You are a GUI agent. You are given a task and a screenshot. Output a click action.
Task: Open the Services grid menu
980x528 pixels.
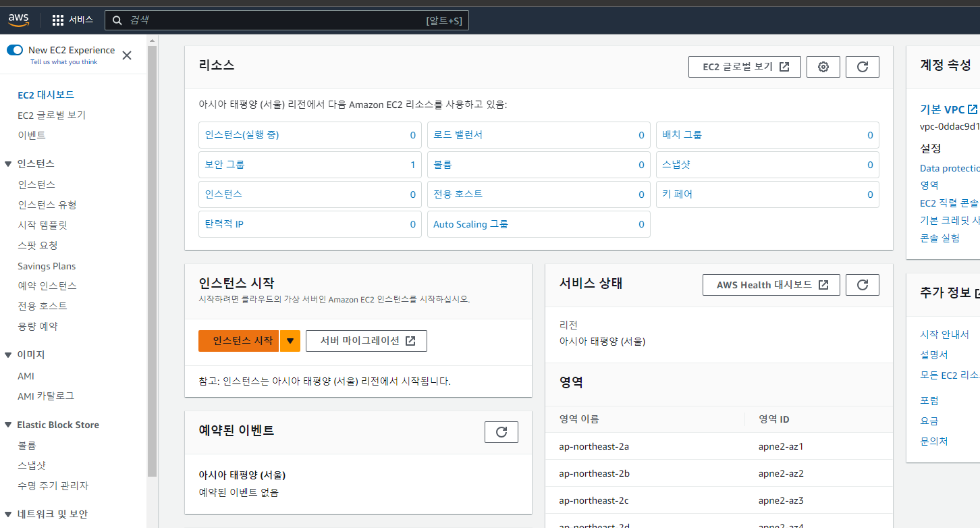click(72, 20)
